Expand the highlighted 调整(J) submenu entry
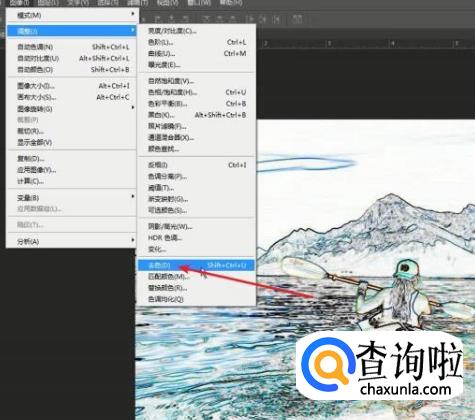The height and width of the screenshot is (420, 475). 71,31
